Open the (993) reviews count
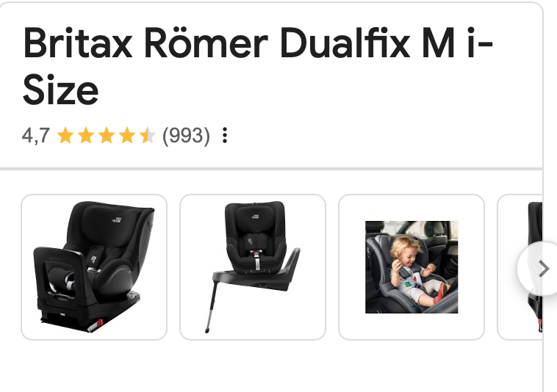Image resolution: width=557 pixels, height=392 pixels. (x=186, y=136)
